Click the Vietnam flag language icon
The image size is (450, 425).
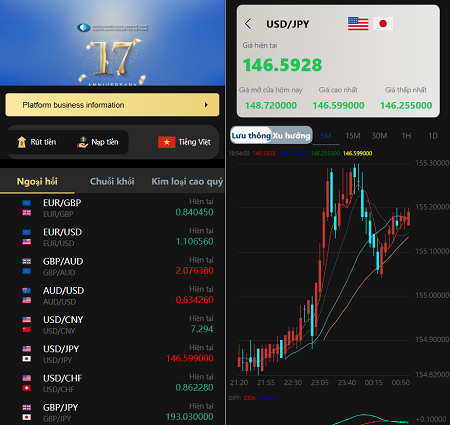coord(166,142)
